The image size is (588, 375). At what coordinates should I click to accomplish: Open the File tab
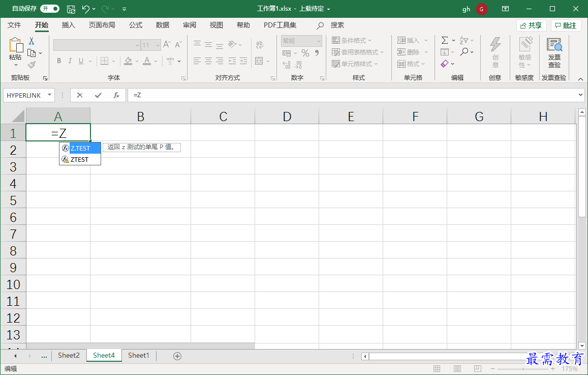click(x=14, y=25)
